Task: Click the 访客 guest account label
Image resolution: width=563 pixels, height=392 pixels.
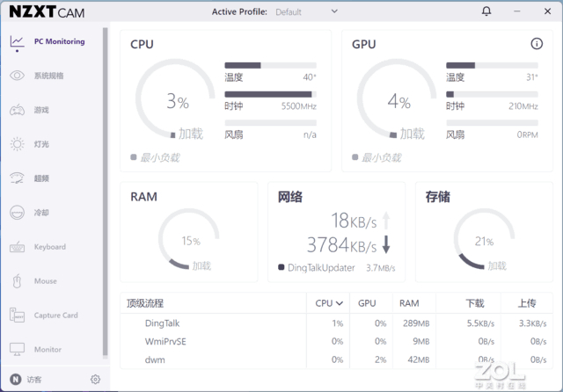Action: click(x=34, y=380)
